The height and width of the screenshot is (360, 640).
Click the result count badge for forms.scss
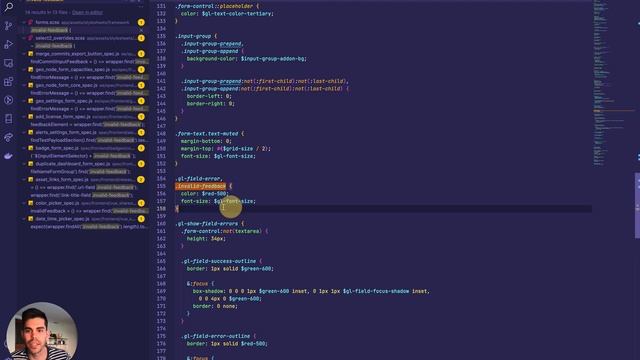coord(141,22)
